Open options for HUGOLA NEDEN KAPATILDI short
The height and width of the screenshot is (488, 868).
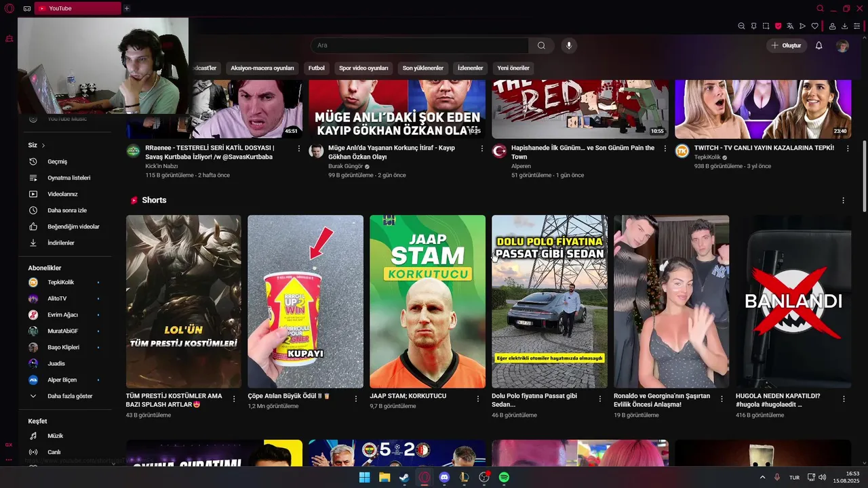[x=844, y=399]
